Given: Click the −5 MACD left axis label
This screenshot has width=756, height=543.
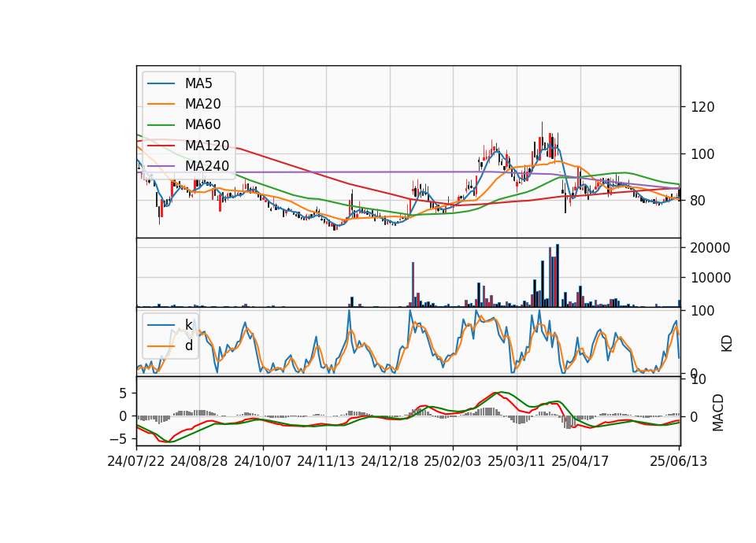Looking at the screenshot, I should click(x=117, y=439).
